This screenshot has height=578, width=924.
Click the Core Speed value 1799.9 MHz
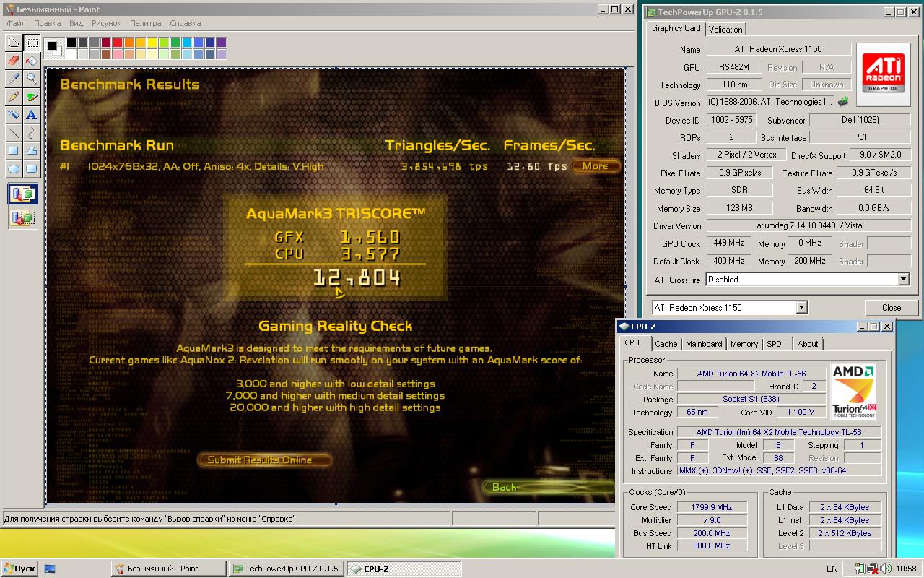coord(712,507)
